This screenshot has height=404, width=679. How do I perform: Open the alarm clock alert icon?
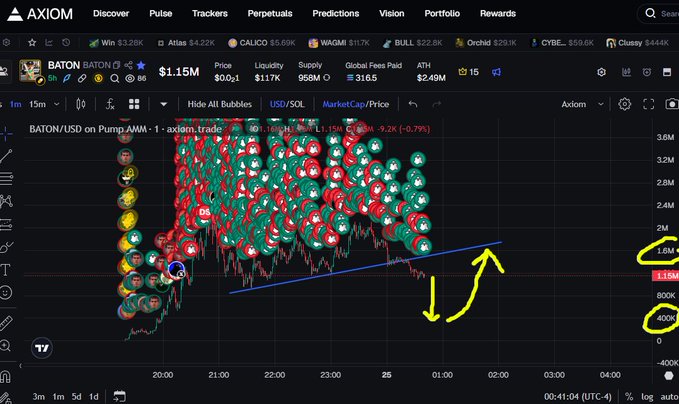click(x=647, y=72)
